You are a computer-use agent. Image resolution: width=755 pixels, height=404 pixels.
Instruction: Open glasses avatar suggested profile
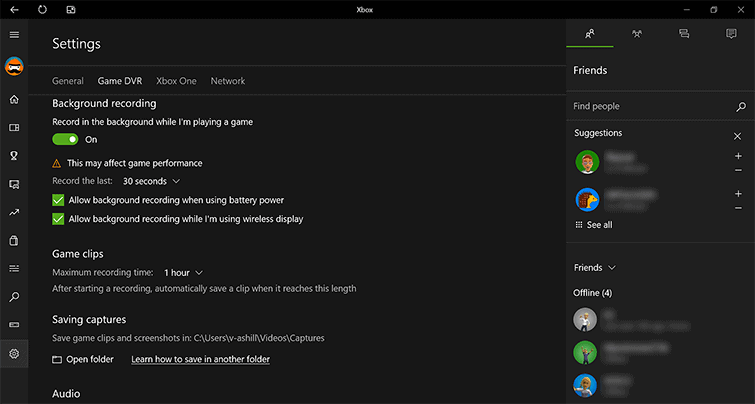587,162
